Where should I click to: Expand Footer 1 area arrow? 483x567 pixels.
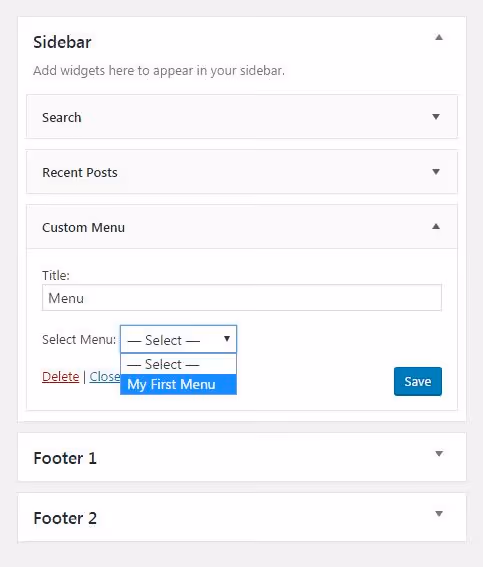coord(439,454)
